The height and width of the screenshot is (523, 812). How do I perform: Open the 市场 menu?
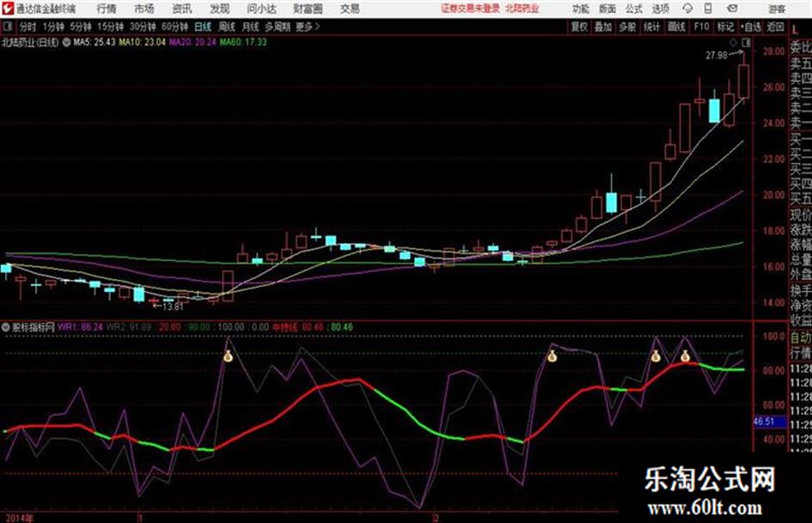144,9
